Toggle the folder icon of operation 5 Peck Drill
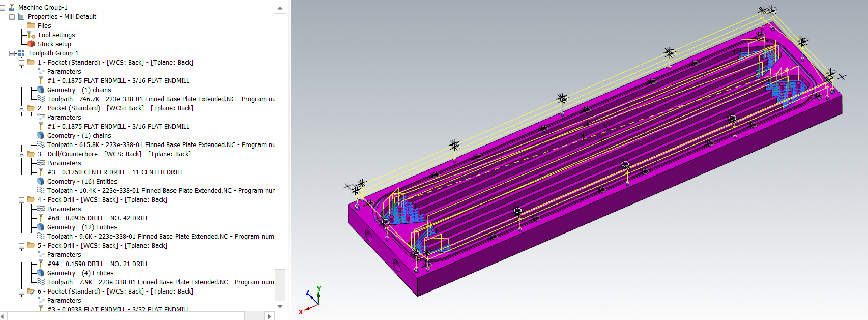The height and width of the screenshot is (320, 868). (x=31, y=246)
